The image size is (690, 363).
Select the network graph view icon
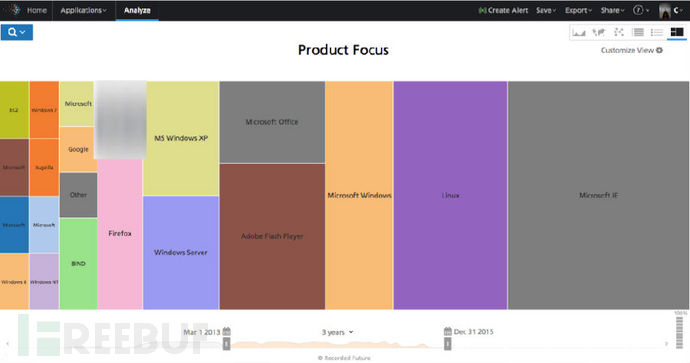[619, 32]
